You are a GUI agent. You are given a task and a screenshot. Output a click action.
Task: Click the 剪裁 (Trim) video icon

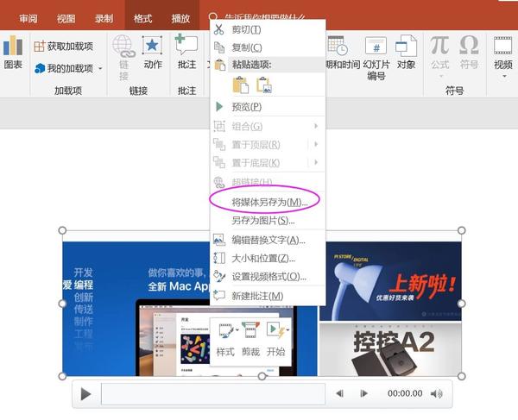pos(250,330)
